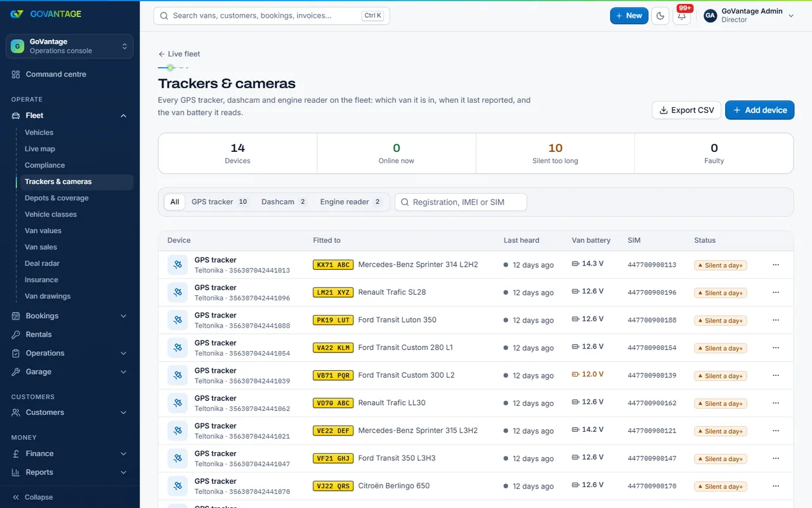
Task: Collapse the Fleet section chevron
Action: click(x=123, y=116)
